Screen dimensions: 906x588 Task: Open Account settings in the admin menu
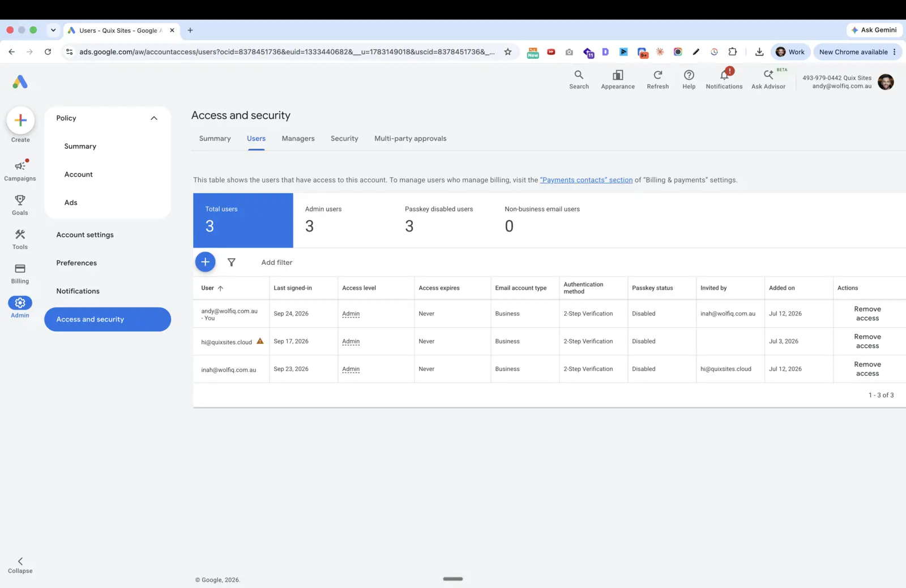[x=85, y=235]
